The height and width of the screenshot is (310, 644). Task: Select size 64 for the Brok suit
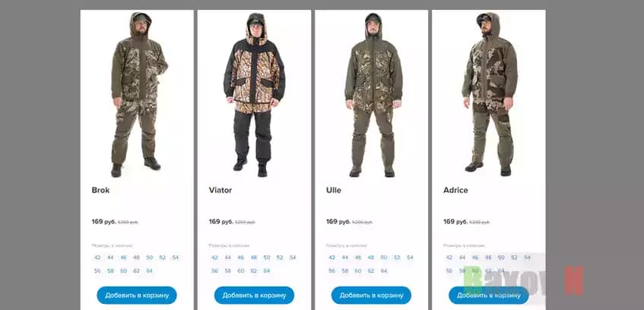pos(150,271)
